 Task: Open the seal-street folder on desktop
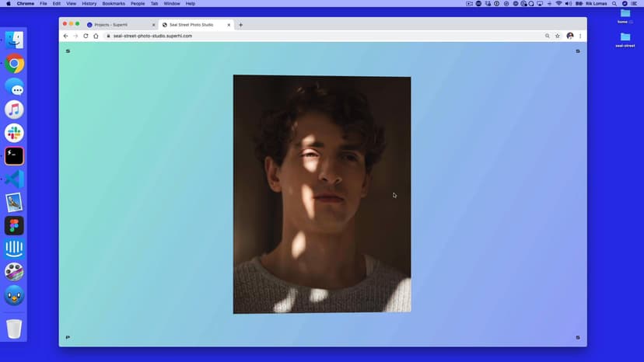(x=625, y=38)
